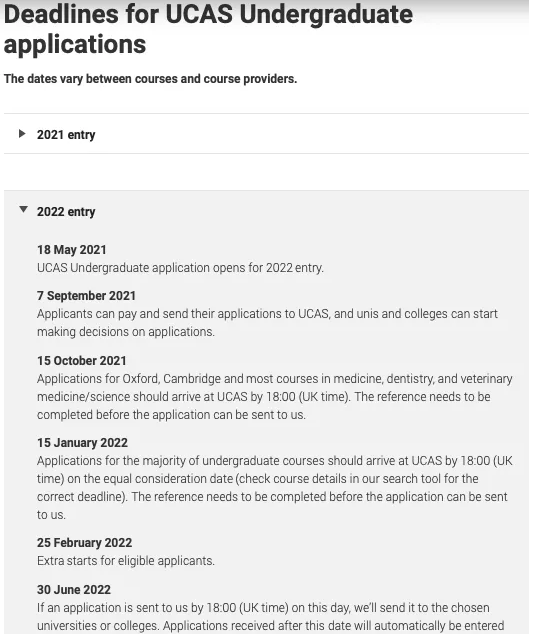Click the equal consideration date paragraph
536x634 pixels.
(274, 488)
